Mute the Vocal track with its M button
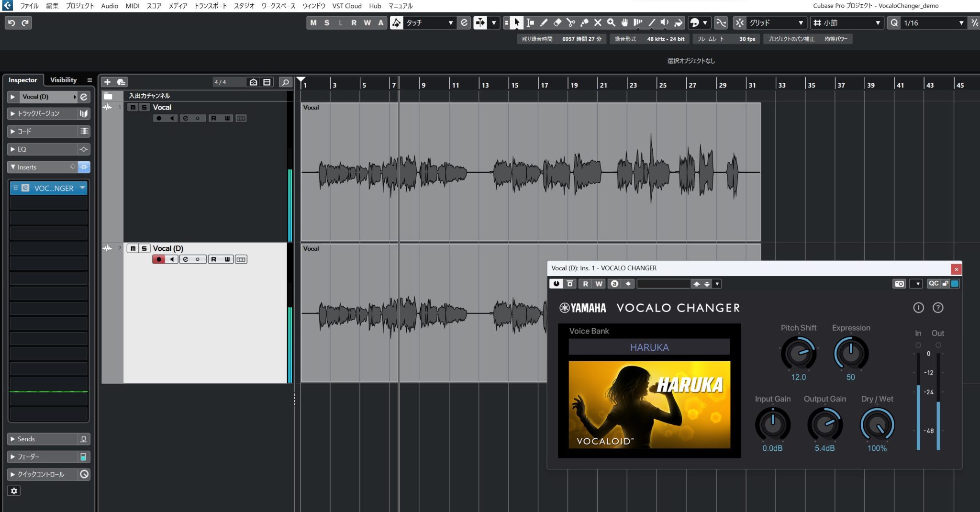 pos(133,107)
